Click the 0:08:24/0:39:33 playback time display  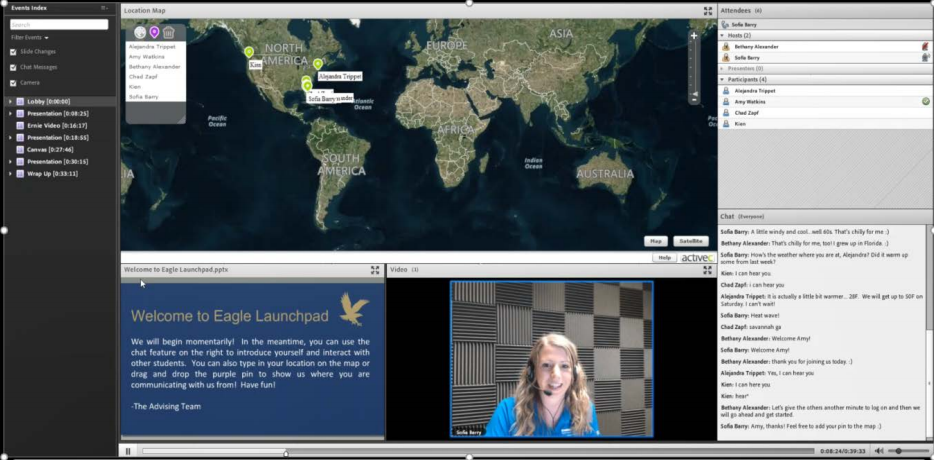pyautogui.click(x=845, y=451)
